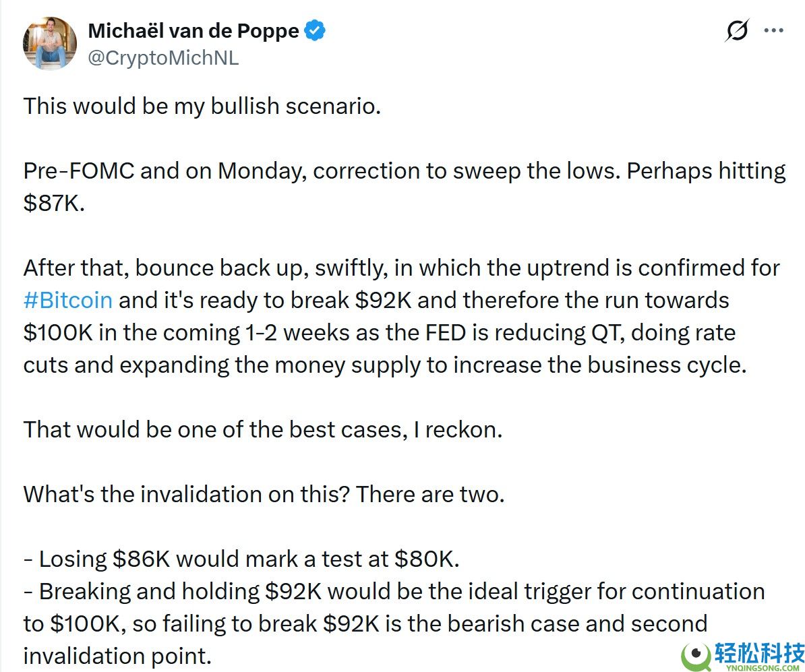Click the Michaël van de Poppe display name
805x672 pixels.
(x=193, y=30)
